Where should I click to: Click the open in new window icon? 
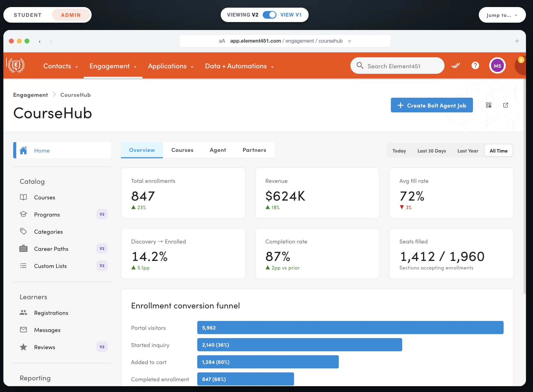coord(506,105)
